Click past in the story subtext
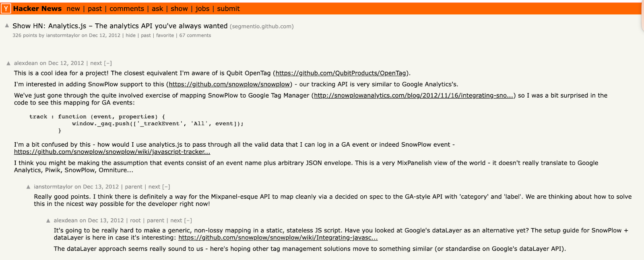644x260 pixels. pos(146,35)
